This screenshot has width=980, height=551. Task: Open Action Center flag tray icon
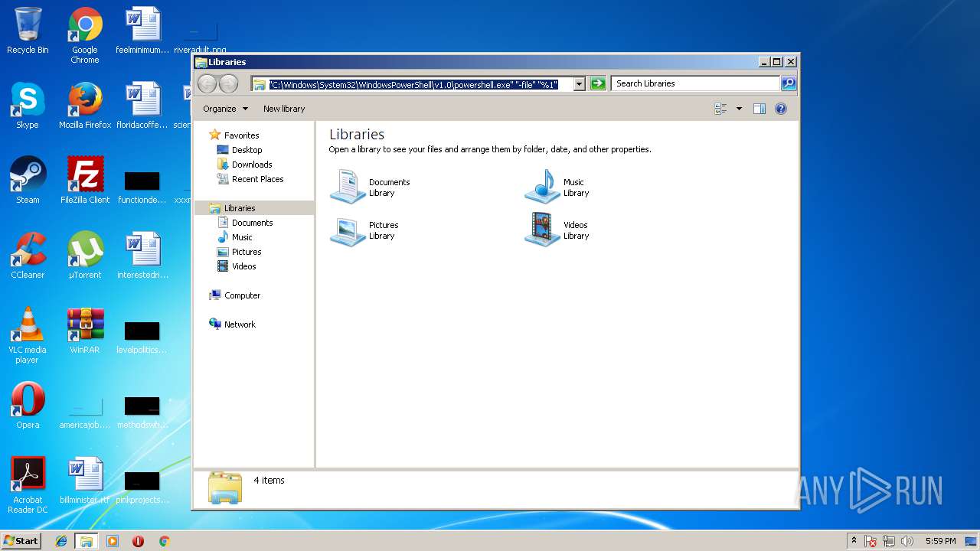point(871,541)
